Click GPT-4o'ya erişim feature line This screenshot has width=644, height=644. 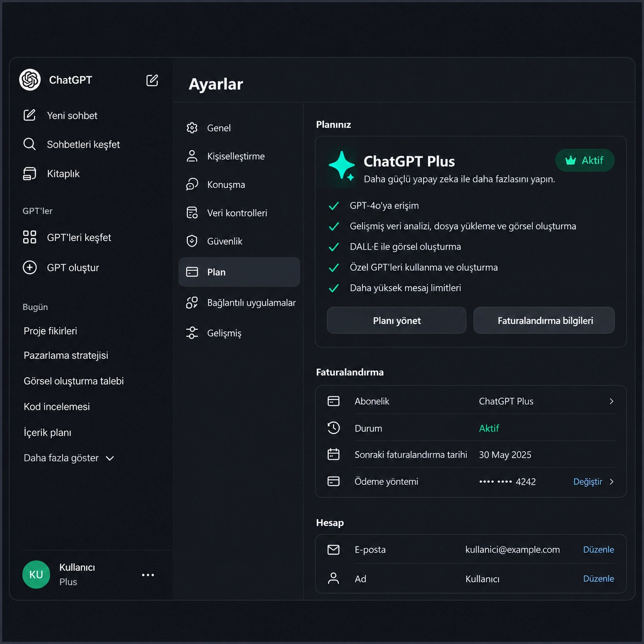click(x=384, y=205)
